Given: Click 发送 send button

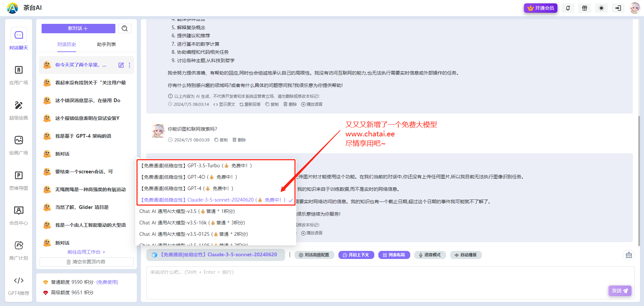Looking at the screenshot, I should (620, 291).
